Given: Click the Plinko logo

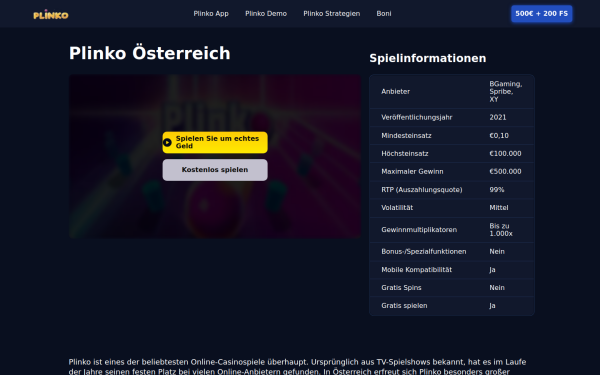Looking at the screenshot, I should coord(51,15).
